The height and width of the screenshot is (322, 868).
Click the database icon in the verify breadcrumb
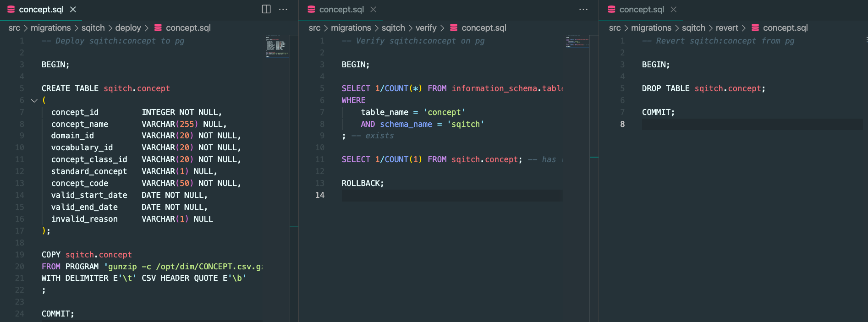click(454, 27)
